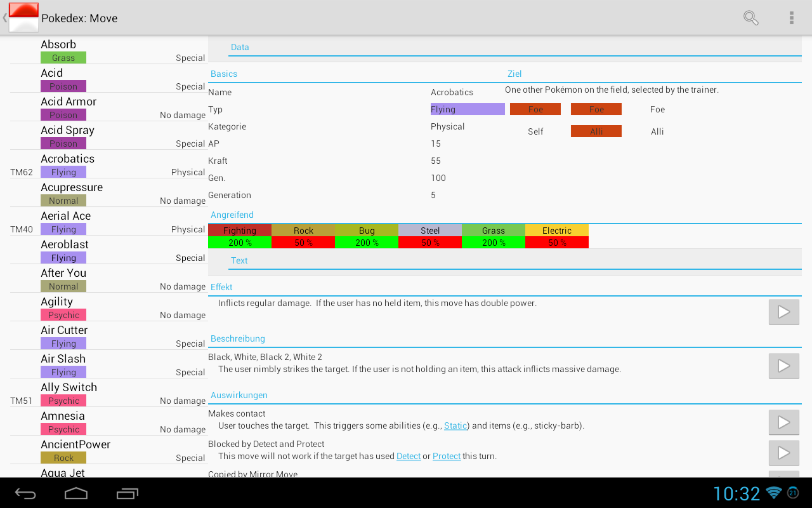The width and height of the screenshot is (812, 508).
Task: Tap the Pokedex: Move title
Action: 79,18
